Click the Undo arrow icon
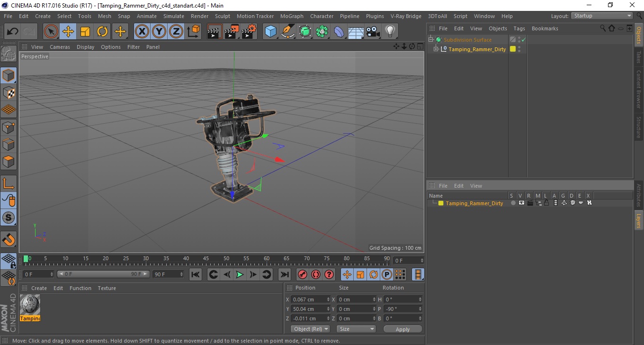Image resolution: width=644 pixels, height=345 pixels. 13,32
